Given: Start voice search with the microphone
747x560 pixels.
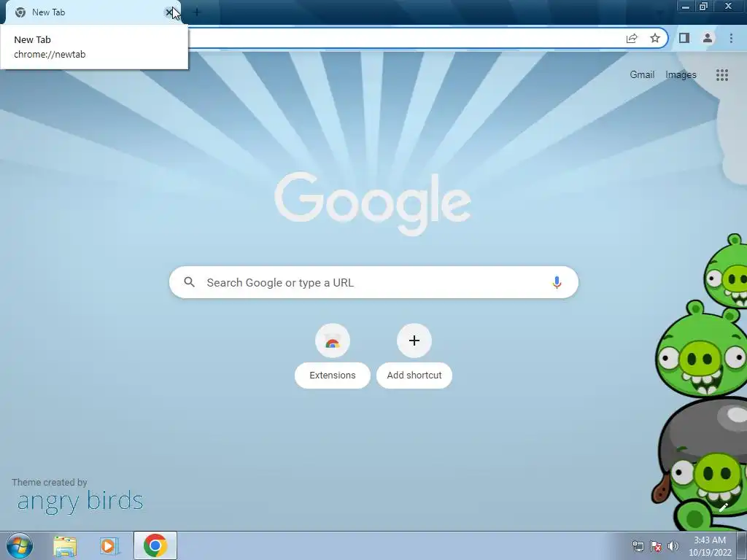Looking at the screenshot, I should coord(557,282).
